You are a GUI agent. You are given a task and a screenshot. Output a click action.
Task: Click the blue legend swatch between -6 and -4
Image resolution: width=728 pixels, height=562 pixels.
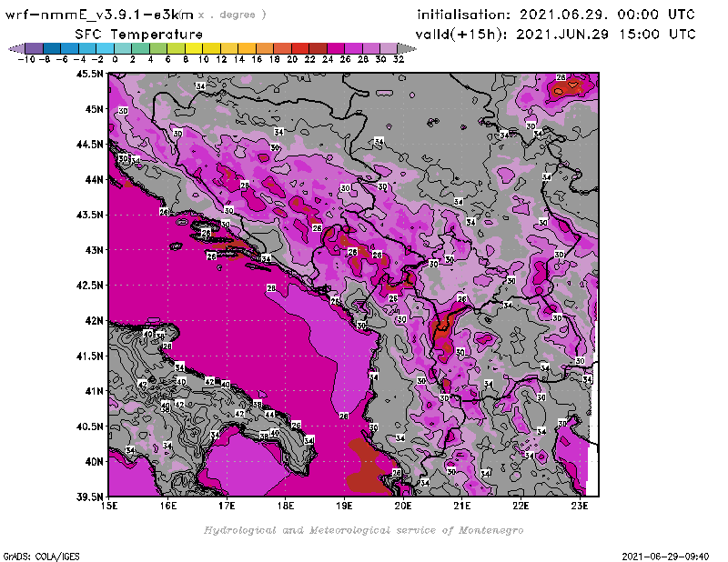click(x=70, y=49)
